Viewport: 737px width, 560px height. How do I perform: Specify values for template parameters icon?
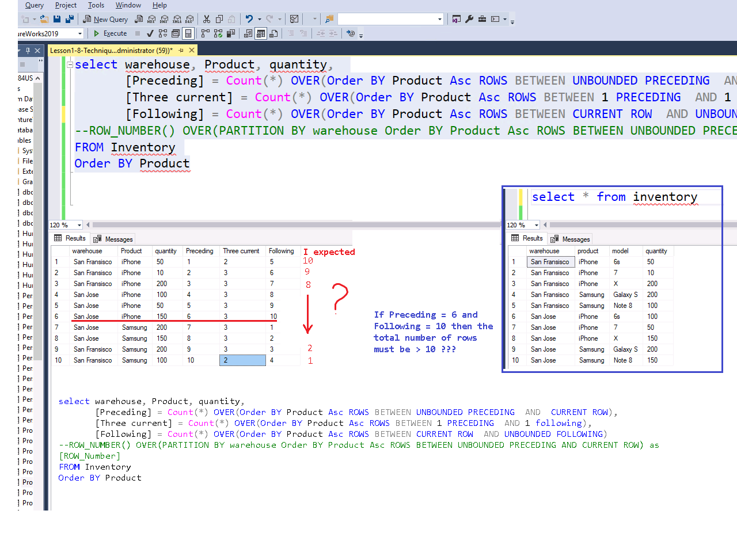[351, 33]
